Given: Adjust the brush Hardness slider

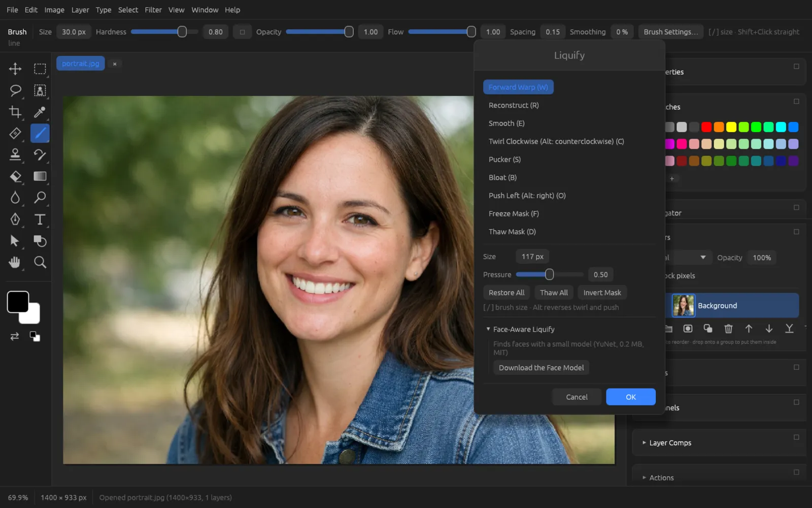Looking at the screenshot, I should (165, 32).
